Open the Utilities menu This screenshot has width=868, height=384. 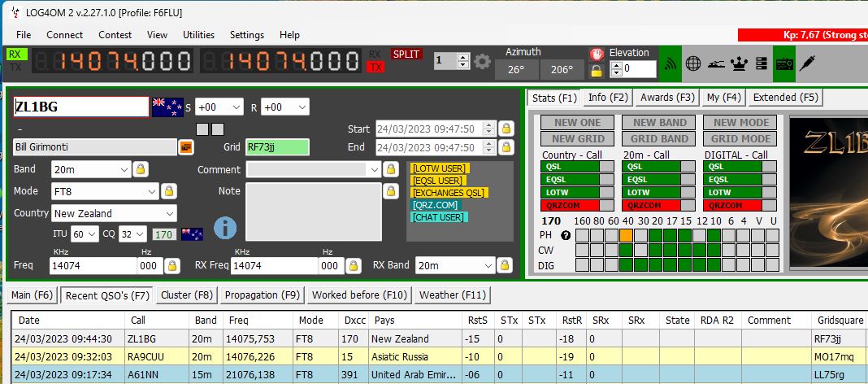click(x=199, y=34)
